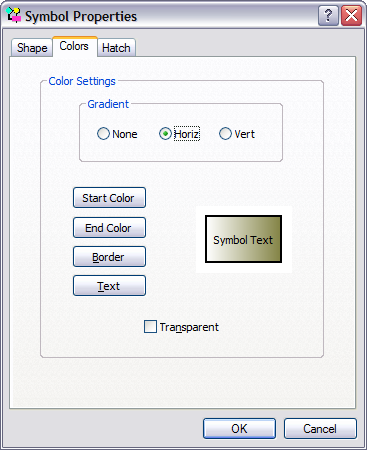Select the Vert gradient radio button

225,134
